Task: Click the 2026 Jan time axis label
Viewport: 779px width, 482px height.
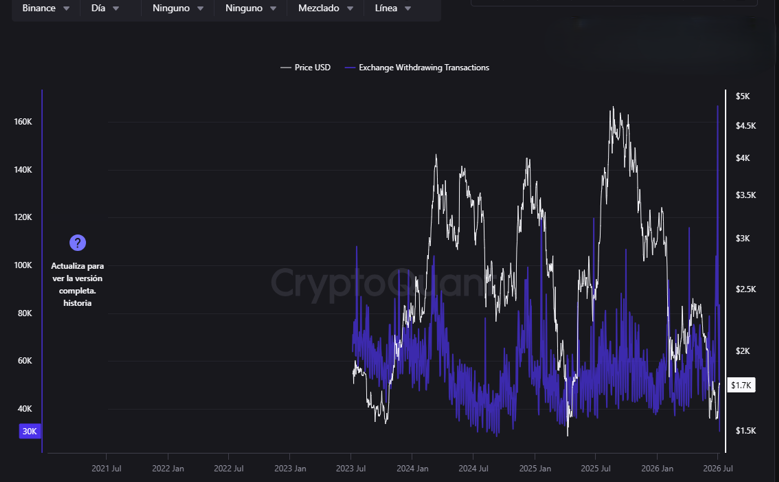Action: (x=657, y=469)
